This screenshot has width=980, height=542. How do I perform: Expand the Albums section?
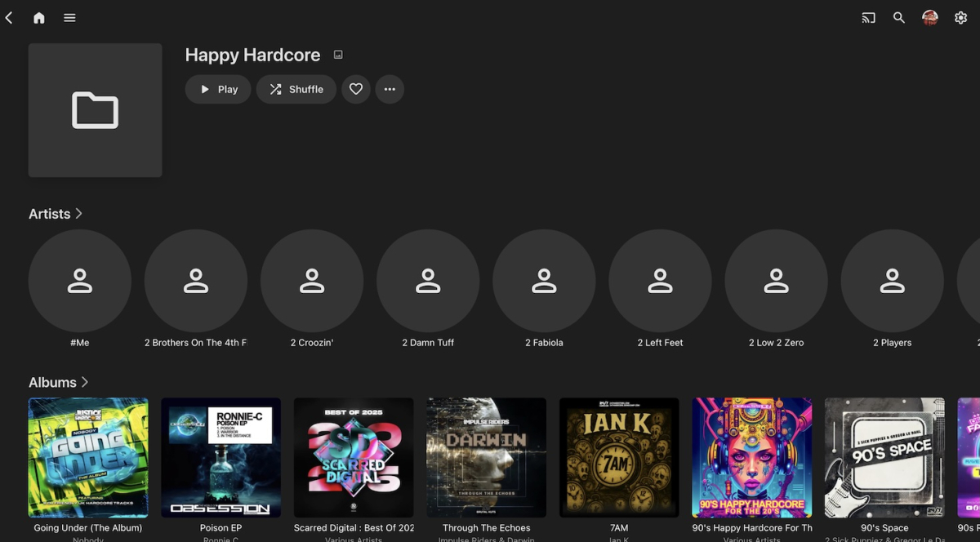(x=59, y=382)
